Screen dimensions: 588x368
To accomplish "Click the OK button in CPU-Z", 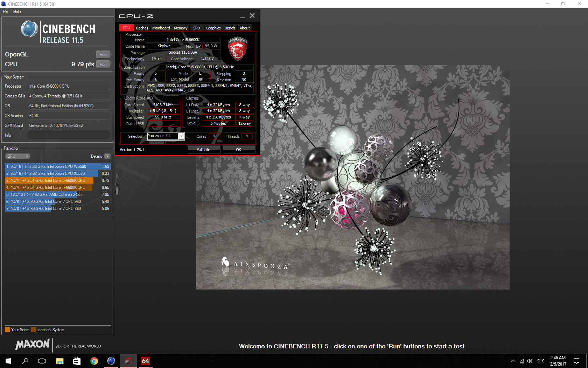I will pyautogui.click(x=238, y=150).
